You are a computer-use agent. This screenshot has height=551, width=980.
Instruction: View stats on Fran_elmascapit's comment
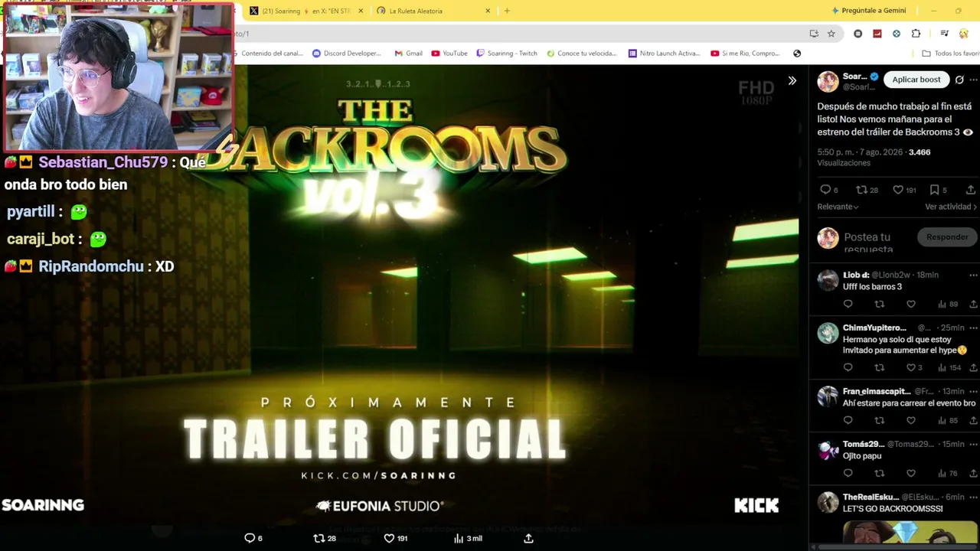click(x=948, y=421)
